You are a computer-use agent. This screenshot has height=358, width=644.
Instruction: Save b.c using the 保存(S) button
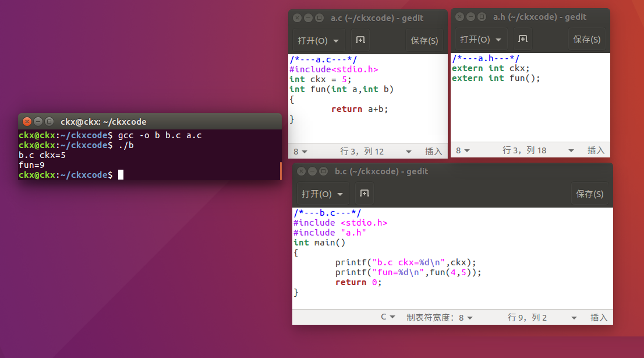click(x=589, y=194)
